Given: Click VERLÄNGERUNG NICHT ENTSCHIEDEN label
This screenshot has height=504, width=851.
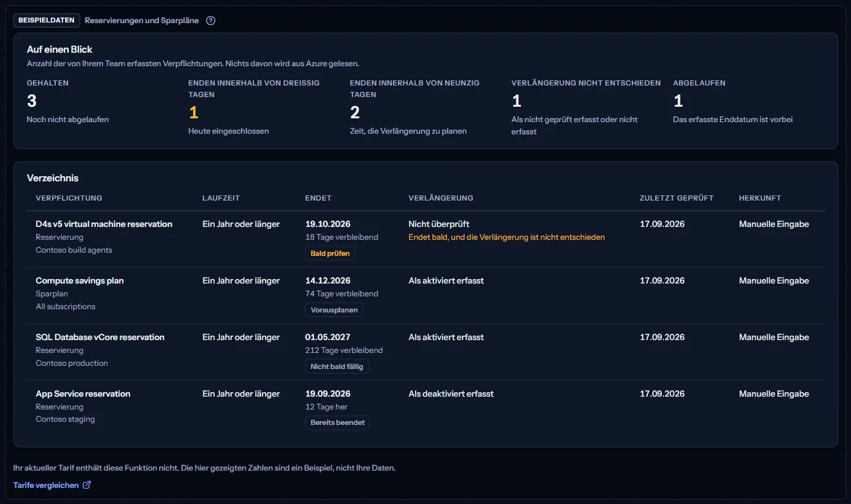Looking at the screenshot, I should tap(586, 83).
